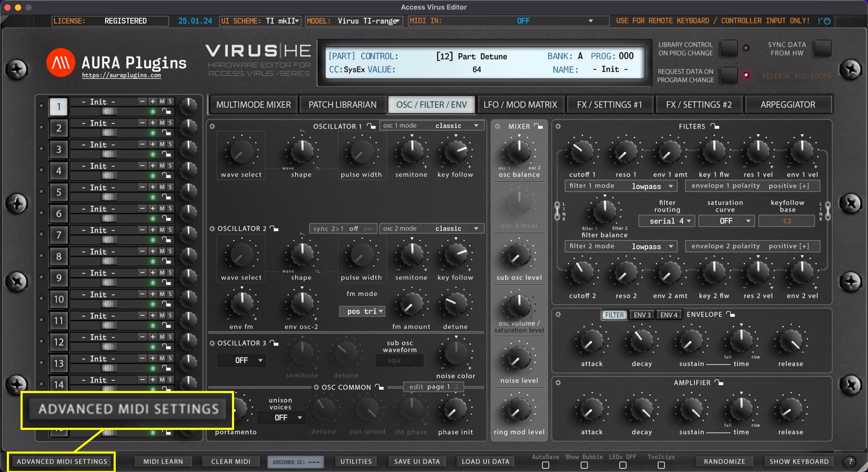
Task: Click the Oscillator 1 lock icon
Action: (x=371, y=126)
